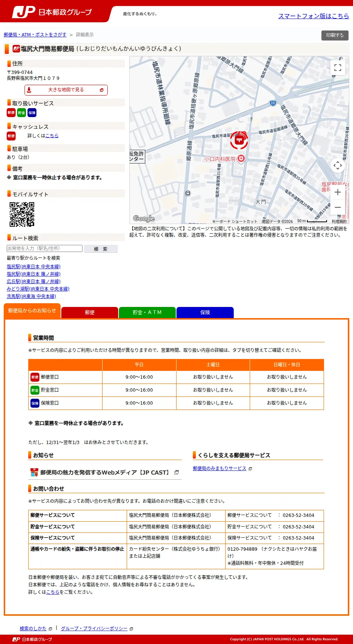Open the 保険 tab
The image size is (353, 644).
click(205, 313)
